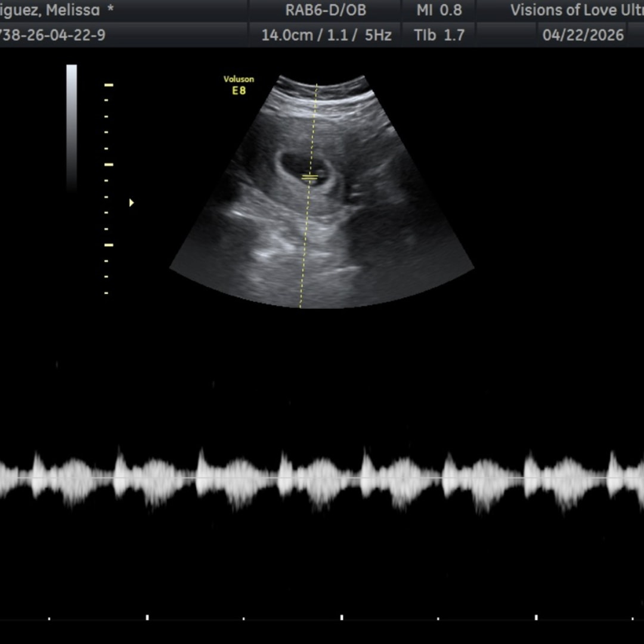
Task: Click the leftmost time scale tick below waveform
Action: (49, 618)
